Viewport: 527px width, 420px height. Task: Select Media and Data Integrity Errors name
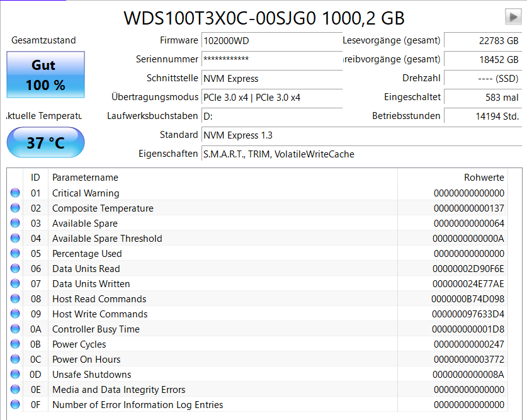(x=119, y=390)
